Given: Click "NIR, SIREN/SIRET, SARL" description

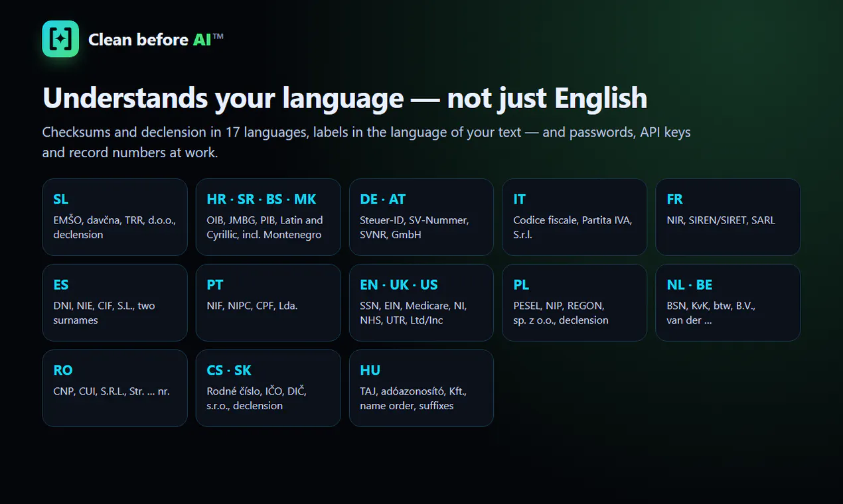Looking at the screenshot, I should pos(721,220).
